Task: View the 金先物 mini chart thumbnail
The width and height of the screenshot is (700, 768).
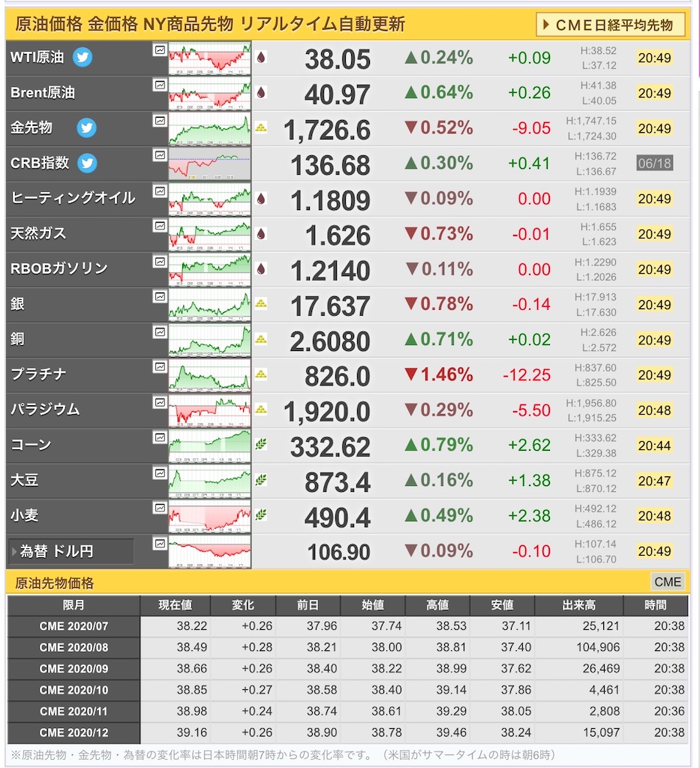Action: (x=209, y=129)
